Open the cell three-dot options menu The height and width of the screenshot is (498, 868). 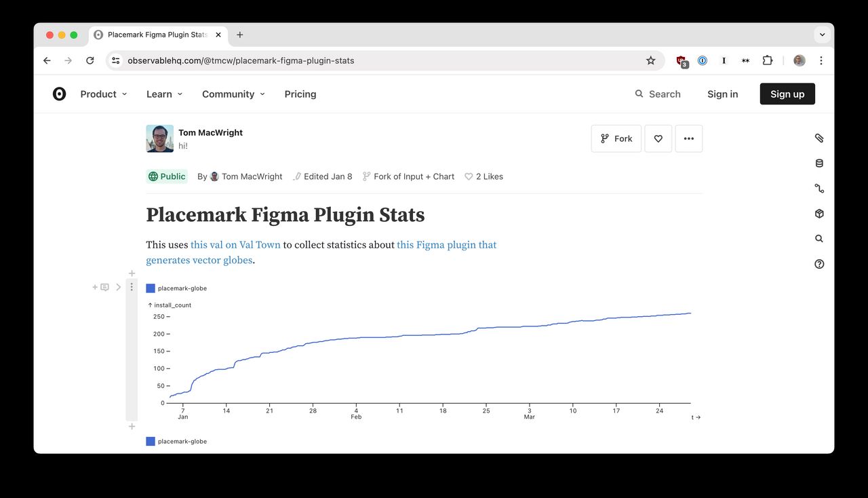[x=132, y=287]
